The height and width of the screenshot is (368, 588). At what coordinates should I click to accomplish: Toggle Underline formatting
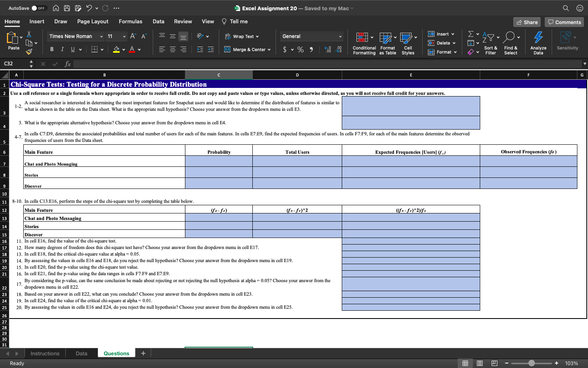point(73,49)
